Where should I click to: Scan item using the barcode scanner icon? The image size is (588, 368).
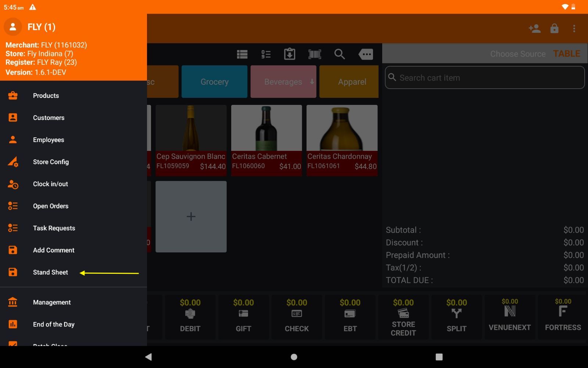tap(315, 54)
